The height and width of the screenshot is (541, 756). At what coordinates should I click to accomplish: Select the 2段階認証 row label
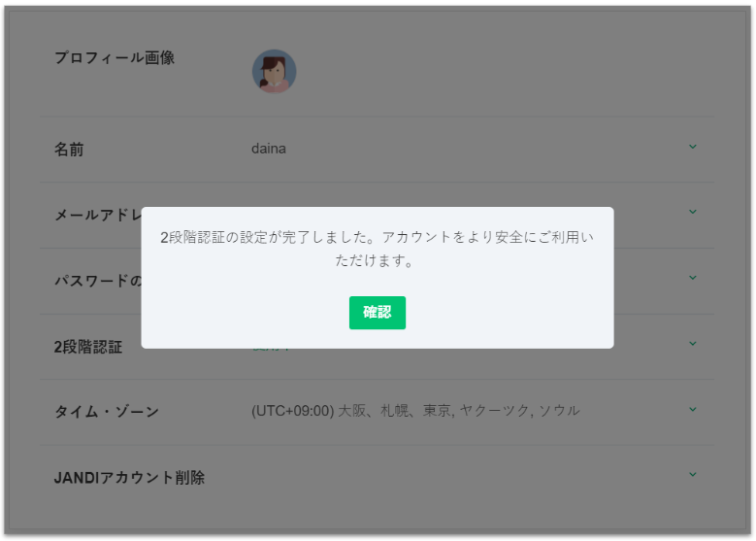(x=88, y=347)
